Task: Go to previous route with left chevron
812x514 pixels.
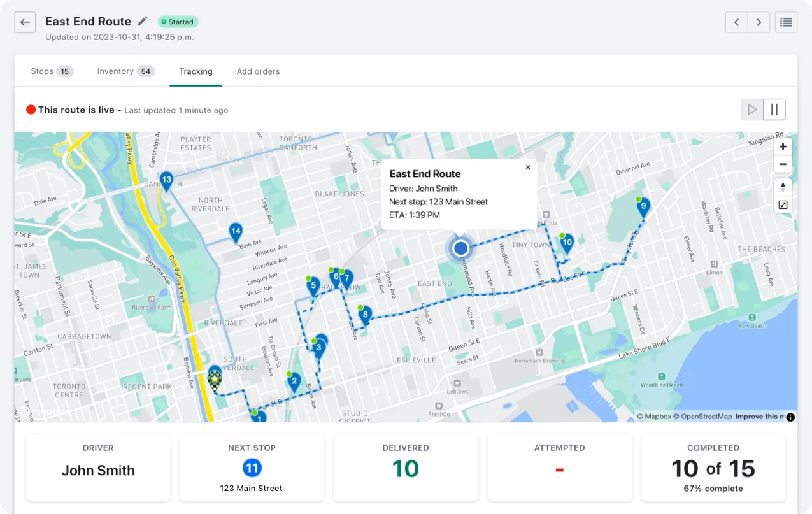Action: pyautogui.click(x=737, y=22)
